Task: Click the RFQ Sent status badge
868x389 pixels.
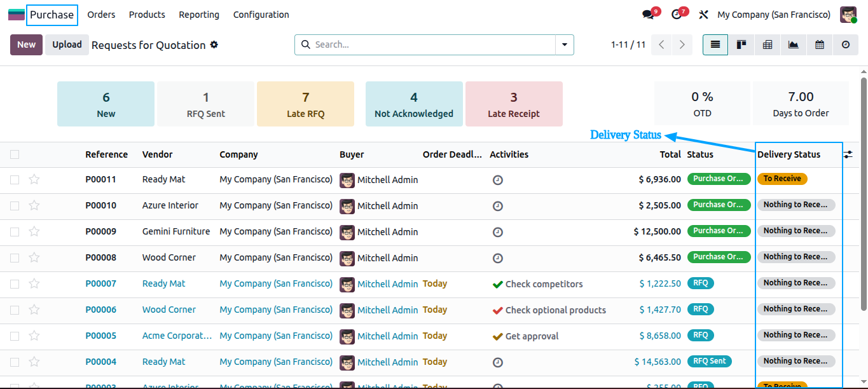Action: [x=709, y=361]
